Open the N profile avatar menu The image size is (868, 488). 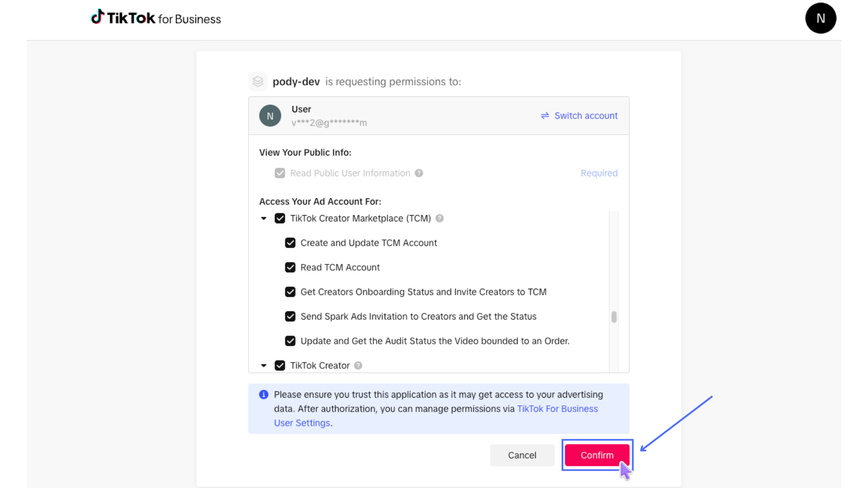tap(821, 18)
